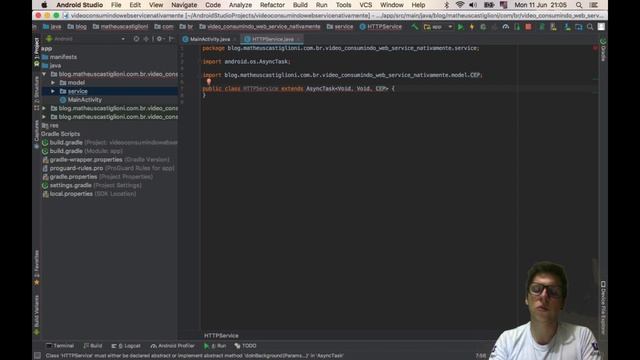The height and width of the screenshot is (360, 640).
Task: Open the TODO tool window
Action: [x=245, y=346]
